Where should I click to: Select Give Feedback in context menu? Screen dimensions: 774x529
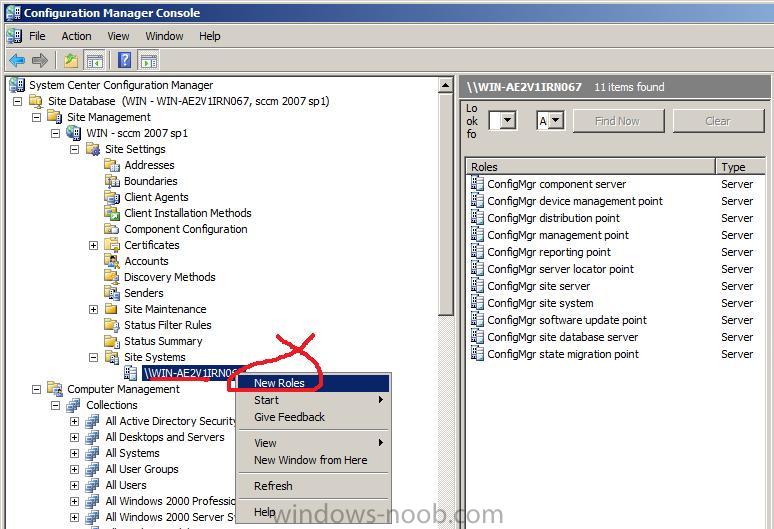pos(314,417)
